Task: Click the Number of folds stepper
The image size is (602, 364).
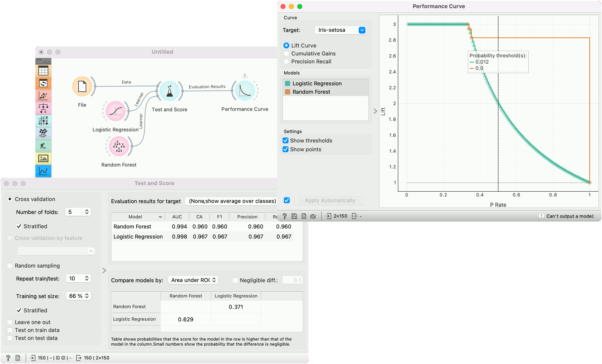Action: tap(87, 212)
